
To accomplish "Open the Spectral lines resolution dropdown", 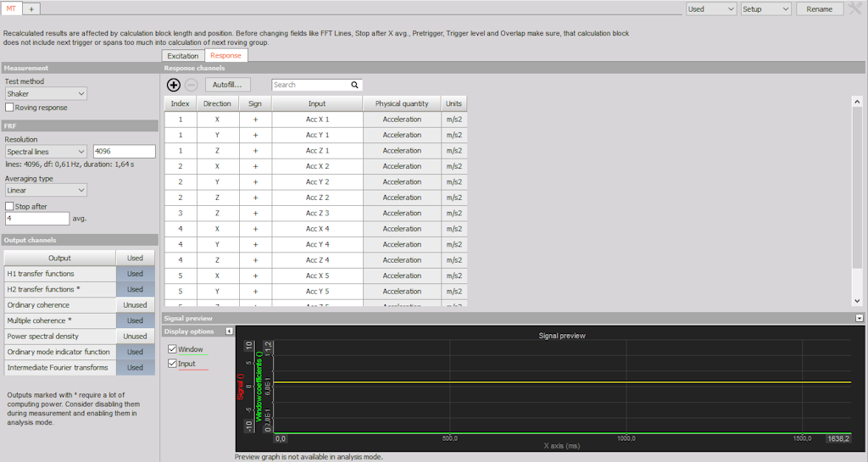I will pos(46,152).
